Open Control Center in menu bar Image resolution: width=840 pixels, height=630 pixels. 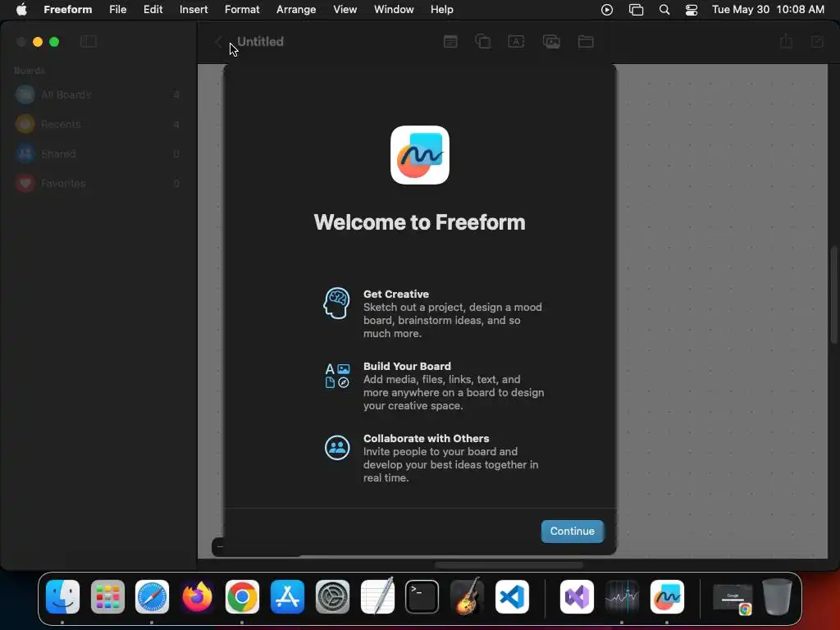[x=692, y=10]
